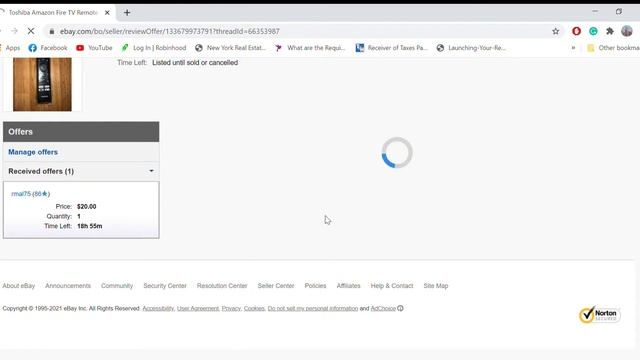Open the New York Real Estat... bookmark
This screenshot has height=360, width=640.
point(230,48)
